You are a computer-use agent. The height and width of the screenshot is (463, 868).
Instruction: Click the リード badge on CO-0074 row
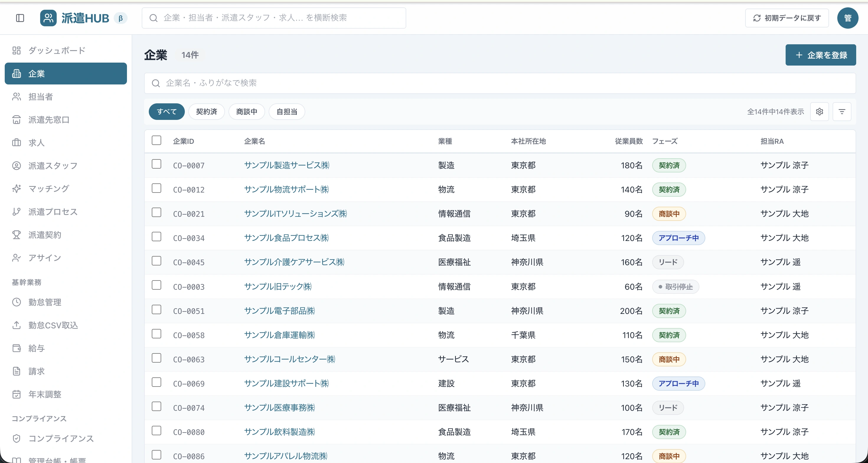coord(668,408)
